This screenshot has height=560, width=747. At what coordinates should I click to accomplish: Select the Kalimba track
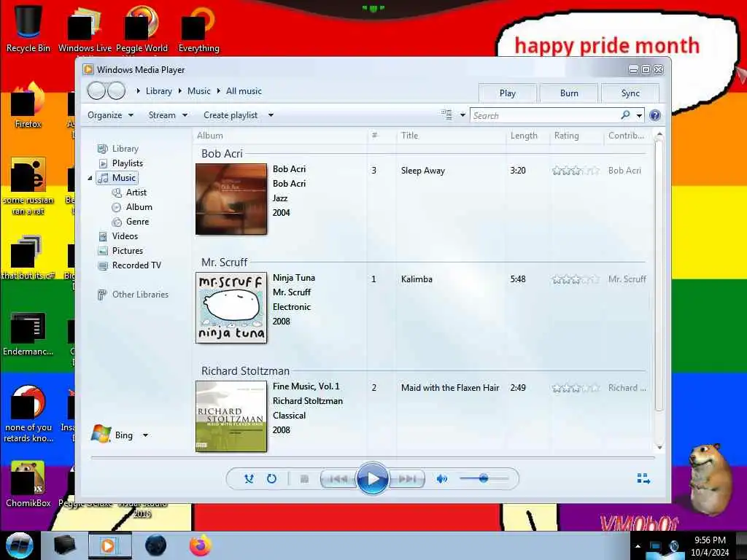click(x=417, y=279)
